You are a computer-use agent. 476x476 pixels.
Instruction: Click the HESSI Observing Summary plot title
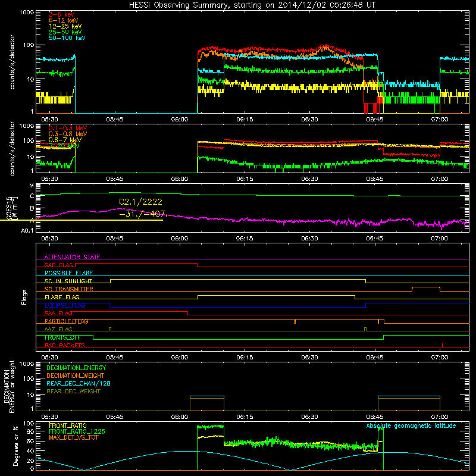(252, 5)
